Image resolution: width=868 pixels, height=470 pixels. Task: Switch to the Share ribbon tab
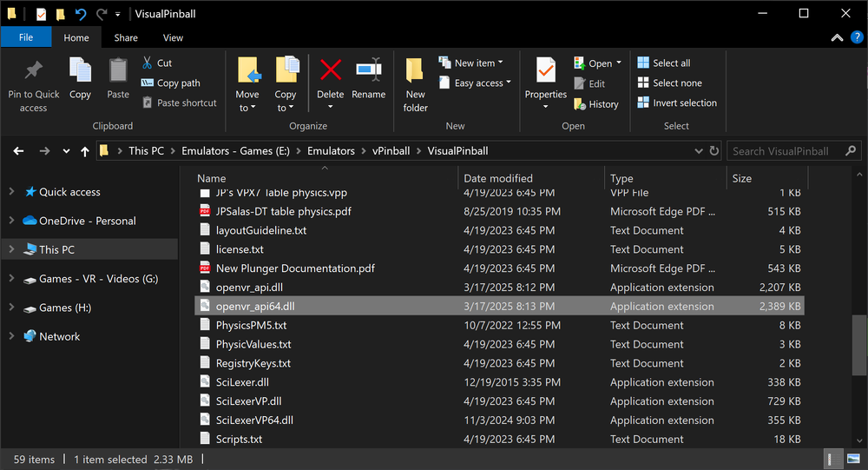point(126,37)
